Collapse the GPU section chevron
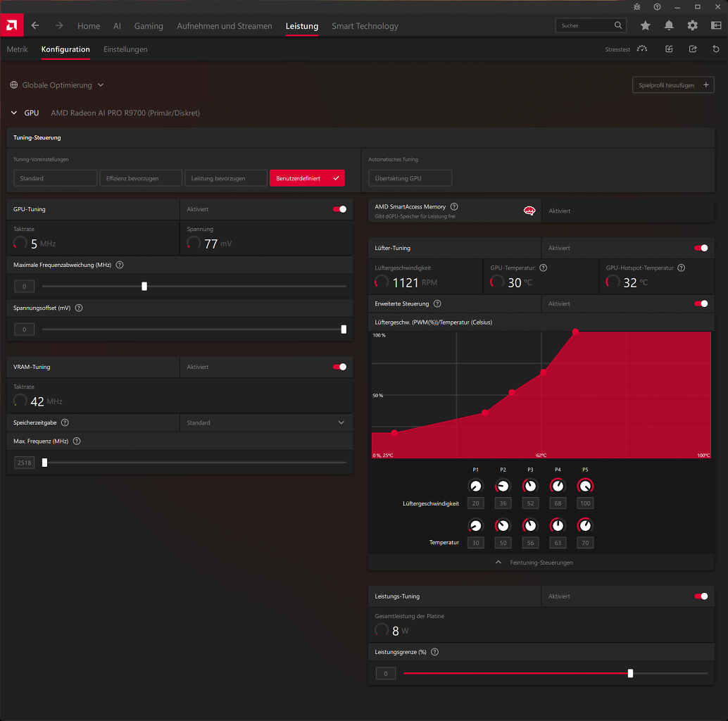The height and width of the screenshot is (721, 728). click(x=14, y=113)
